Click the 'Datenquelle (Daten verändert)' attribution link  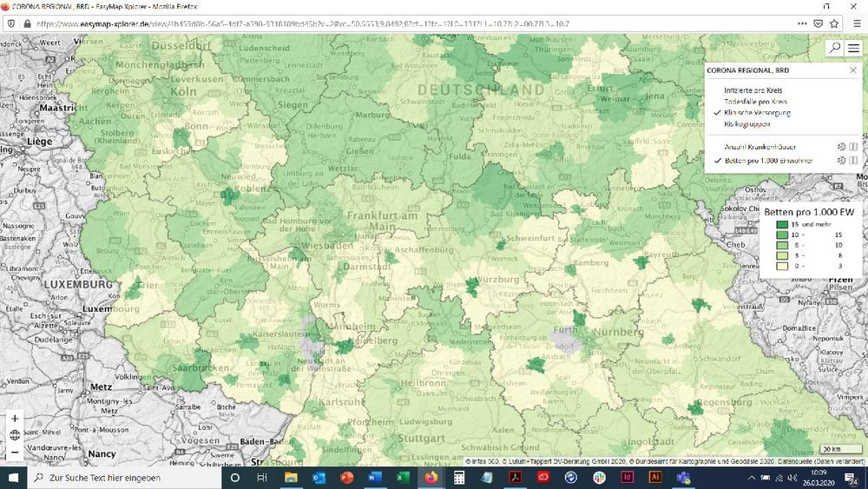821,461
